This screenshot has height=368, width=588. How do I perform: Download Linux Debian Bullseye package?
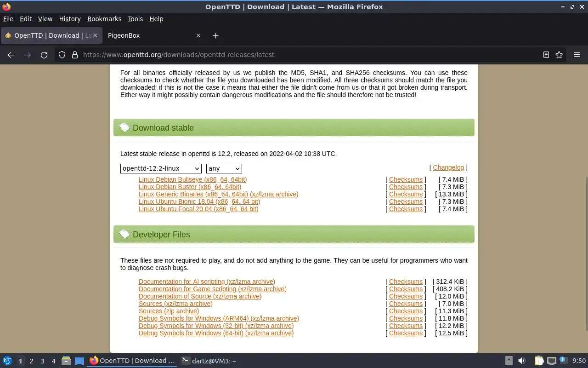[193, 179]
